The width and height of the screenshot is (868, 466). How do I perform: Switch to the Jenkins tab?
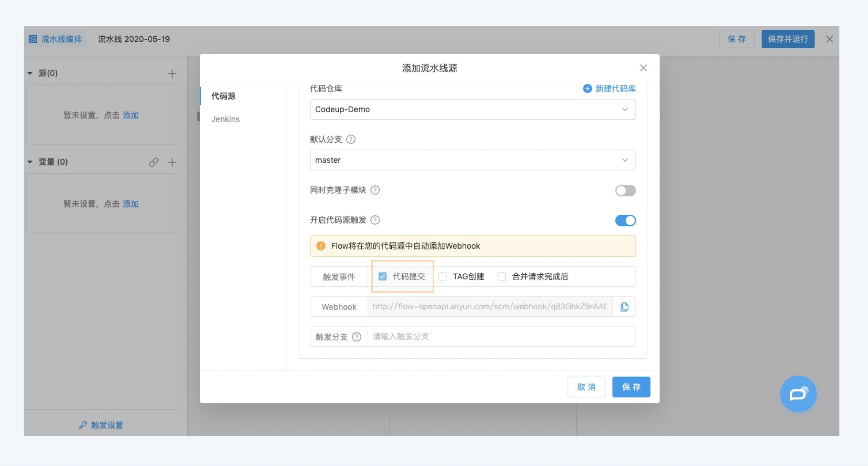(x=226, y=119)
